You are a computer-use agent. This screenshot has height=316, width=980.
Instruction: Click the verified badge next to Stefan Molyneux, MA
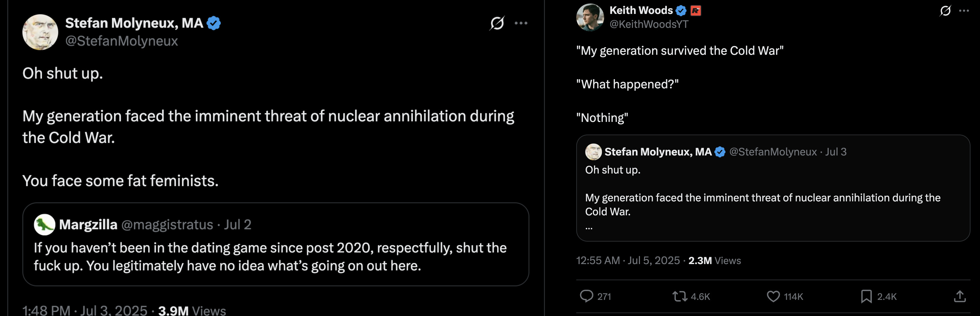213,23
